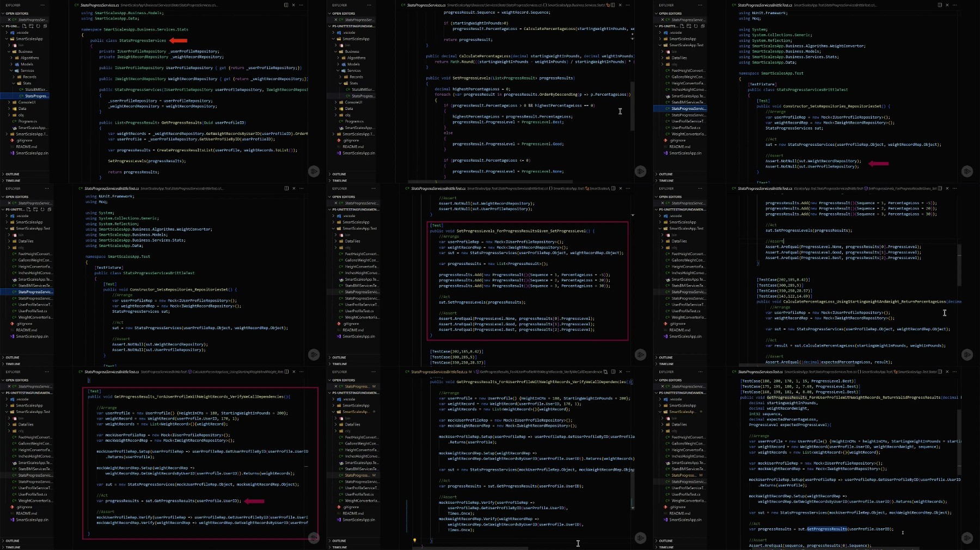Click horizontal scrollbar in top-middle panel editor
The image size is (980, 550).
click(x=490, y=182)
